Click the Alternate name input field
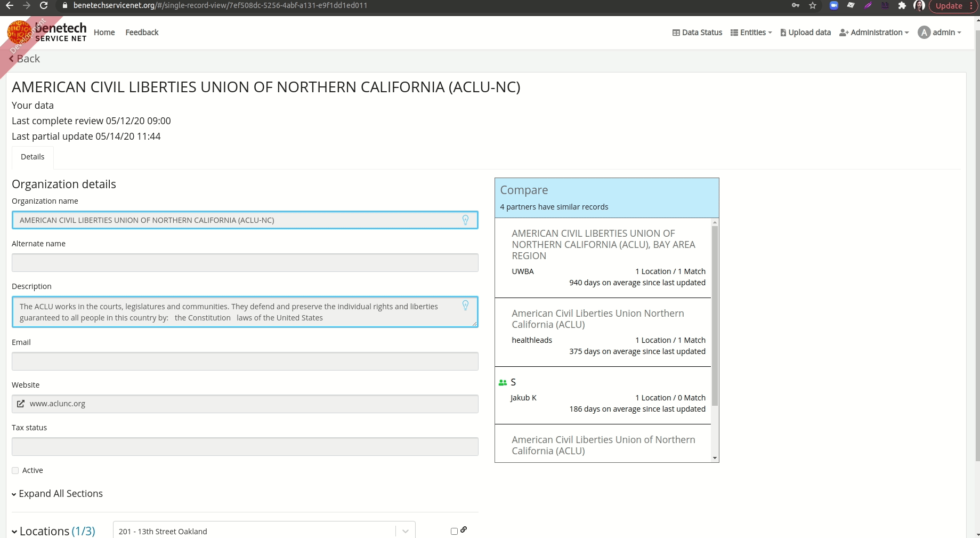This screenshot has width=980, height=538. [x=245, y=262]
